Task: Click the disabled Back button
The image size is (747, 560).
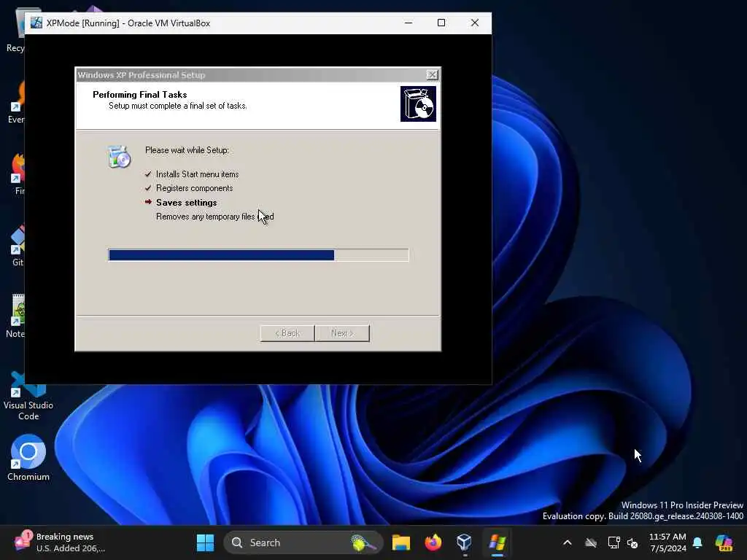Action: pyautogui.click(x=287, y=333)
